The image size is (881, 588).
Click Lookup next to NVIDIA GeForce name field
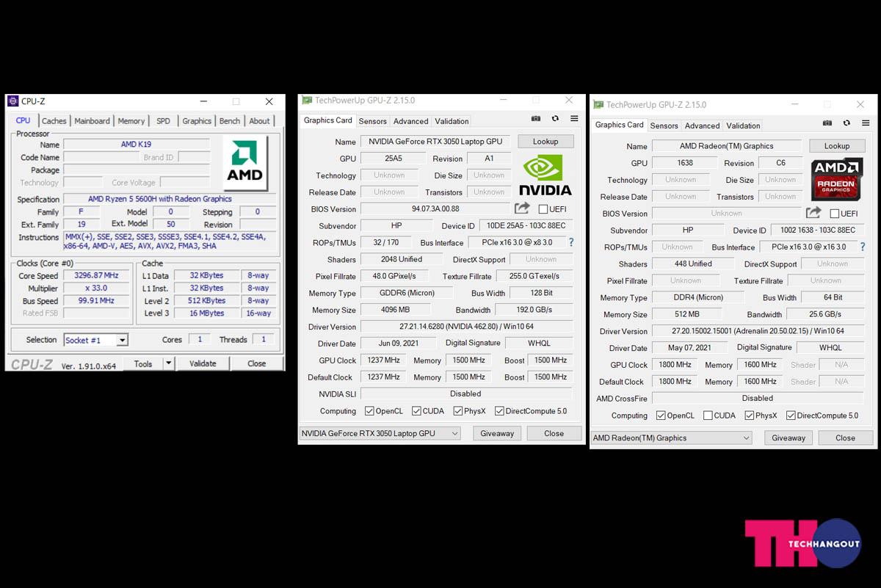click(545, 142)
